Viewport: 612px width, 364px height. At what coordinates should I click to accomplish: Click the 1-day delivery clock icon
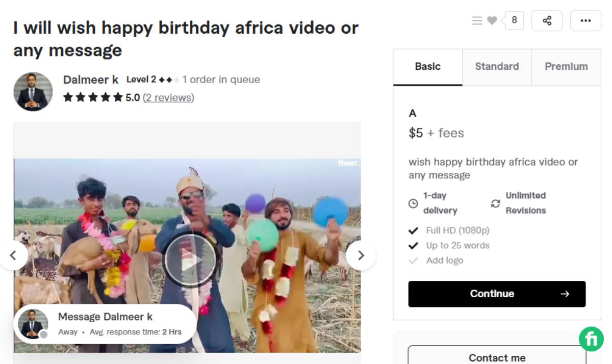point(414,203)
